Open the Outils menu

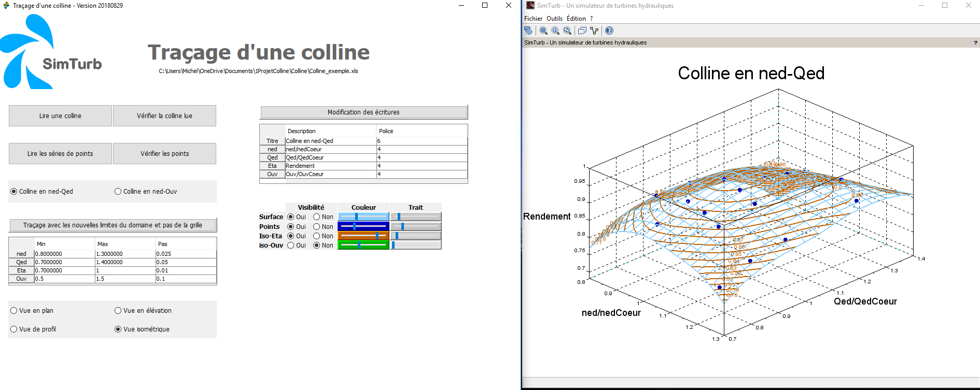pos(554,19)
